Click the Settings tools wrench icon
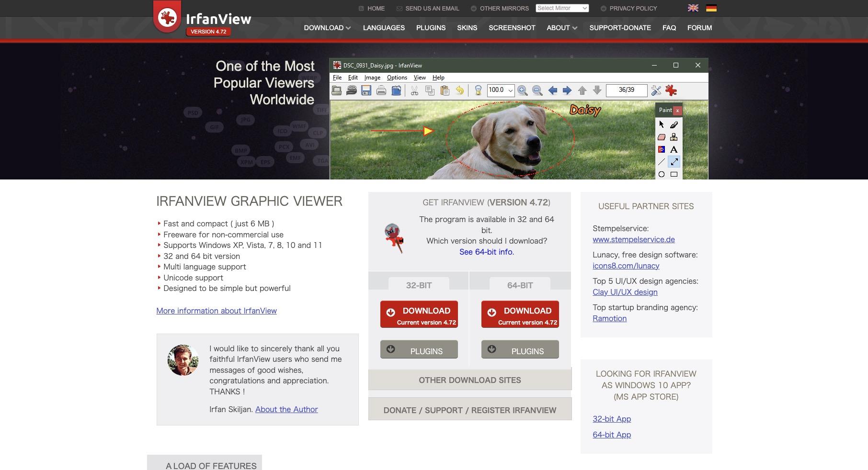 [x=656, y=90]
